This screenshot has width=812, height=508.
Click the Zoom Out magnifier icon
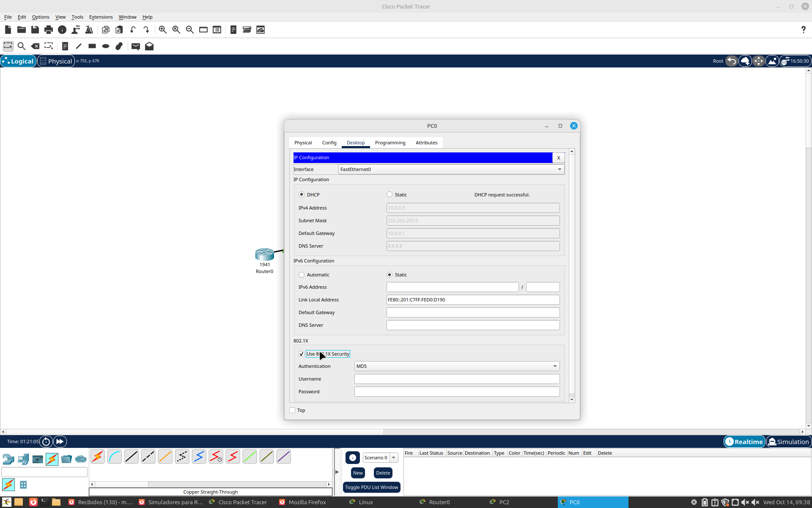(190, 30)
